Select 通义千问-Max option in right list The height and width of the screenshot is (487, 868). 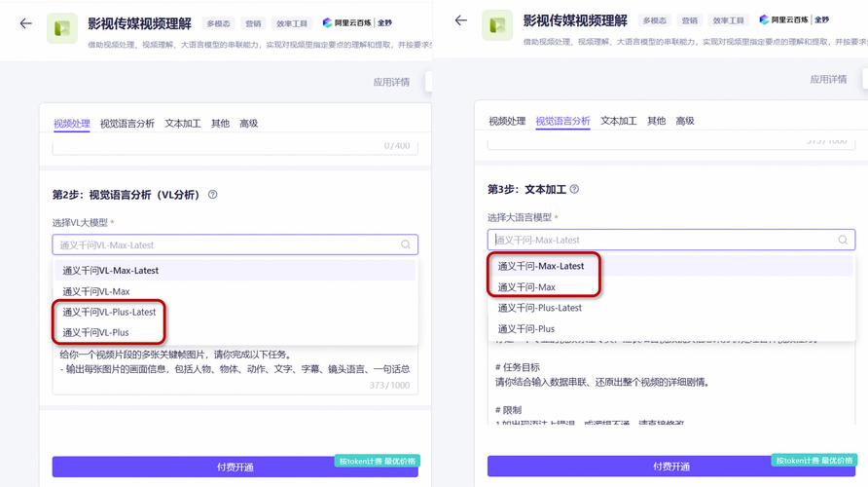point(670,287)
